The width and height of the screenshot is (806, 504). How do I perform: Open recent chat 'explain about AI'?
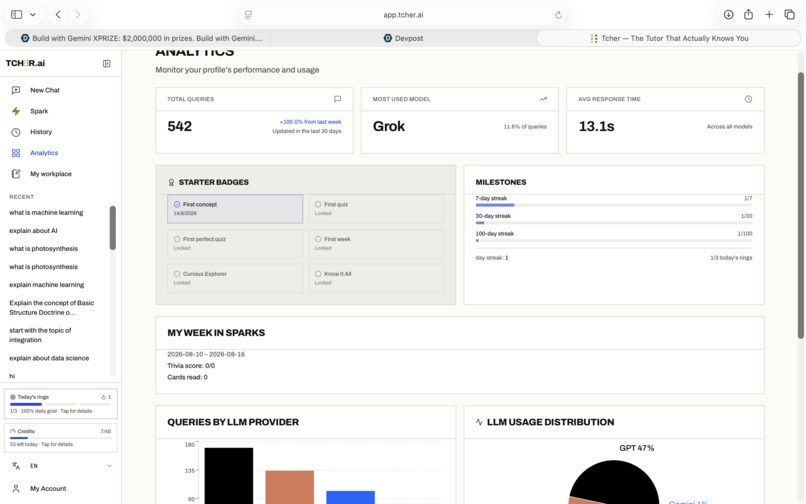33,230
